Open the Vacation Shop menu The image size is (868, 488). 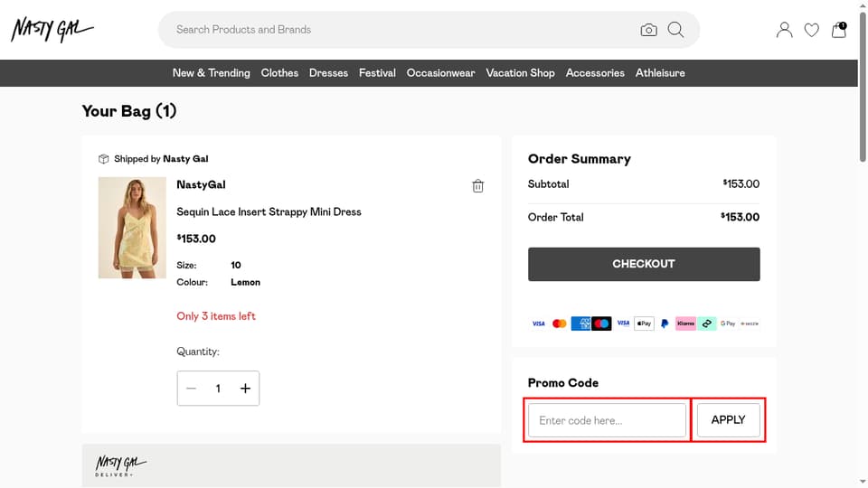[x=521, y=73]
